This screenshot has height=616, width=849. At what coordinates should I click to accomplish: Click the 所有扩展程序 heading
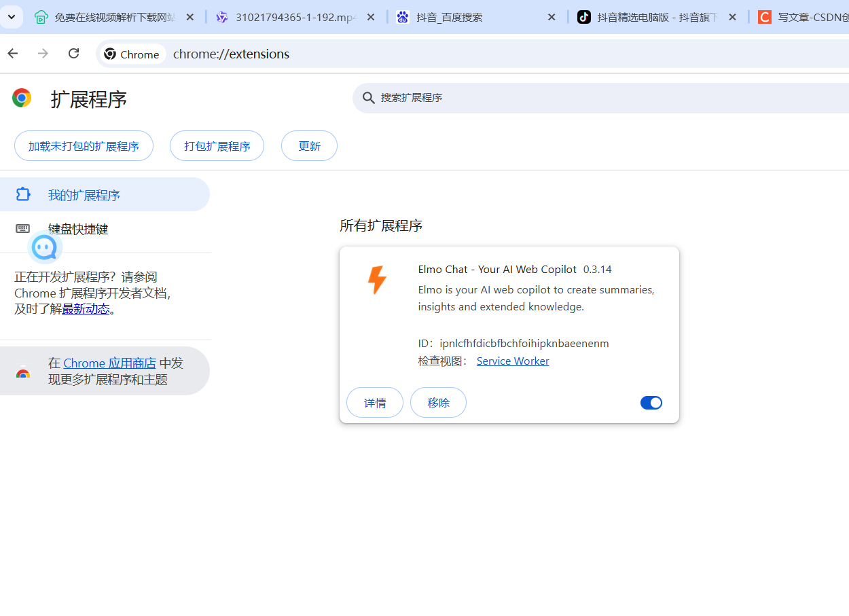tap(381, 225)
